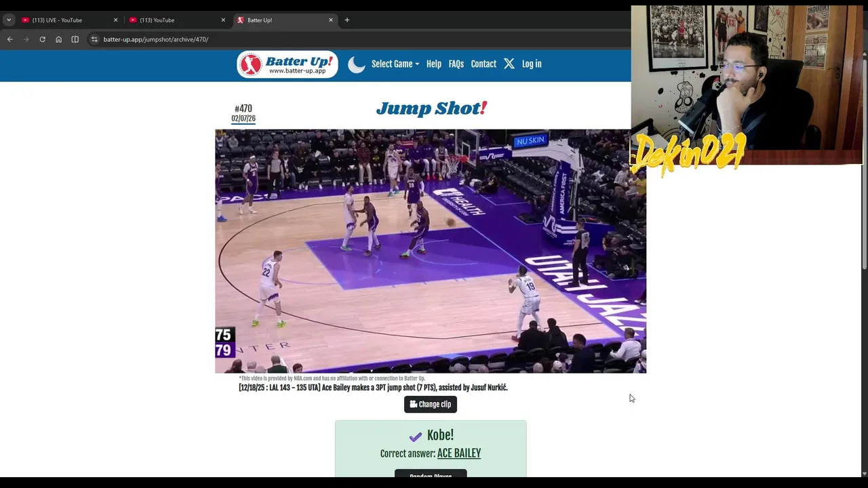Click the Jump Shot! title
The height and width of the screenshot is (488, 868).
click(431, 108)
